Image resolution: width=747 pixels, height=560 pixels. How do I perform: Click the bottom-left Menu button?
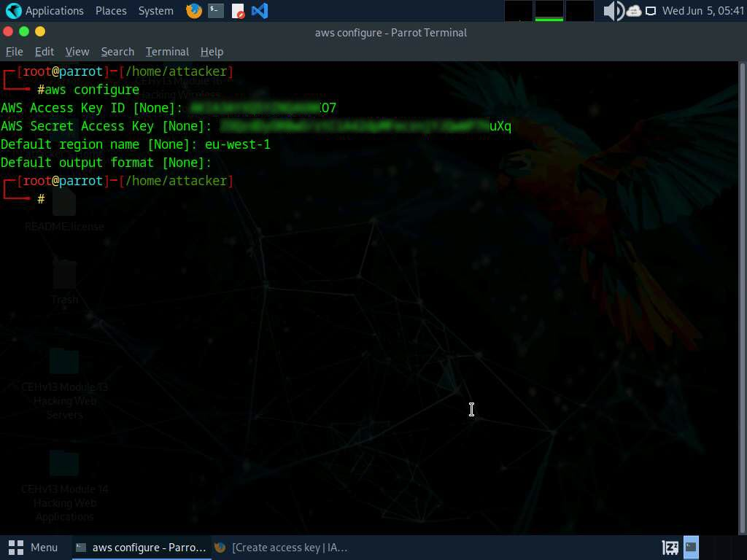tap(34, 547)
